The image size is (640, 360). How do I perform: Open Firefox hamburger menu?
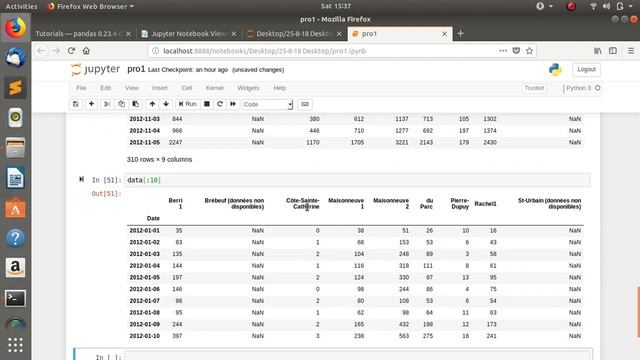(631, 51)
